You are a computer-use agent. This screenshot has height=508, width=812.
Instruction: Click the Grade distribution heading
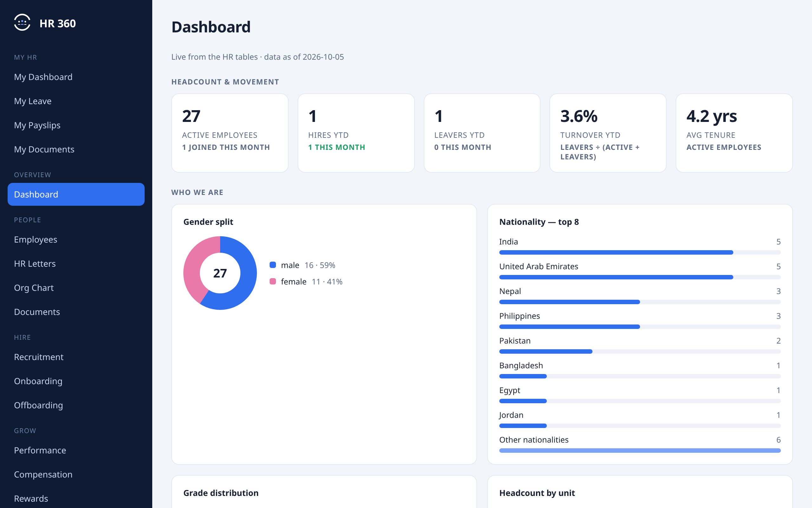pos(221,493)
